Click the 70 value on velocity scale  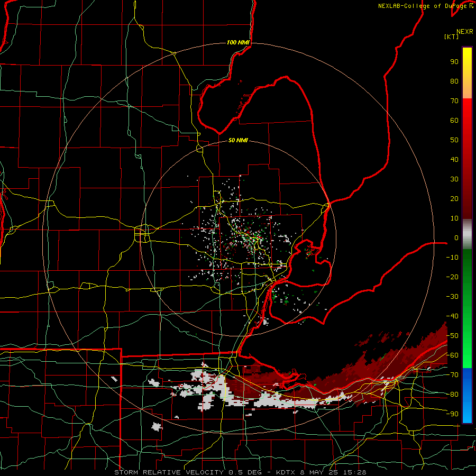pos(454,101)
